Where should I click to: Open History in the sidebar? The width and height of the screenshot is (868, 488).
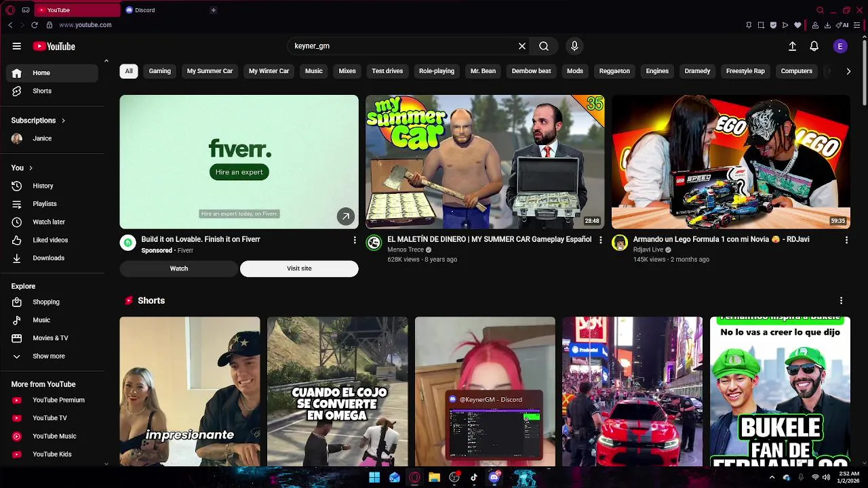(52, 186)
